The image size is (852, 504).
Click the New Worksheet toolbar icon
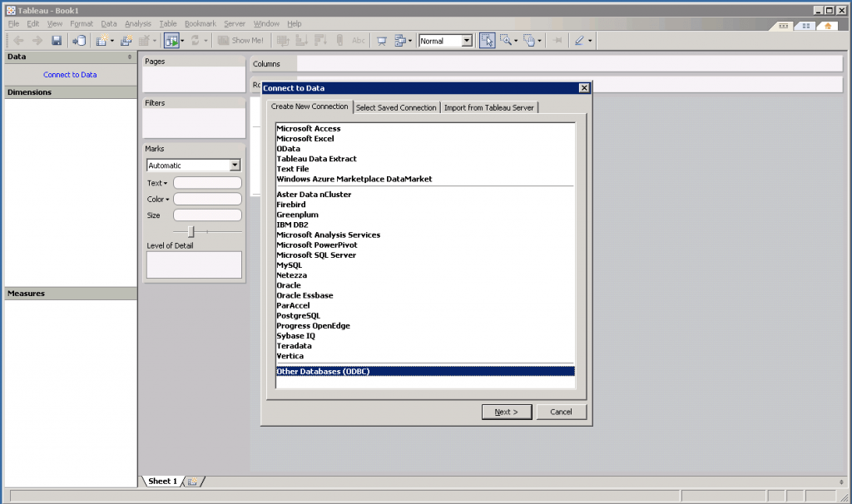tap(102, 40)
